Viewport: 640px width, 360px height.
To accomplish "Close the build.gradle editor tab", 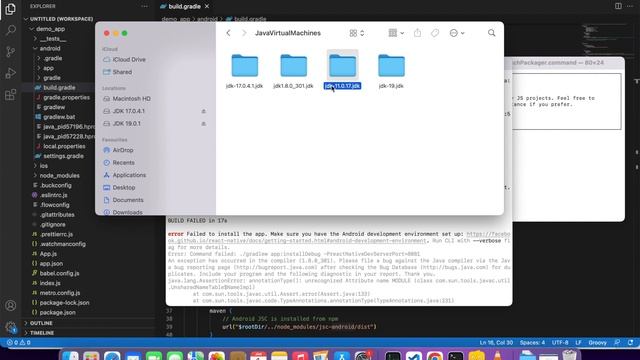I will coord(207,6).
